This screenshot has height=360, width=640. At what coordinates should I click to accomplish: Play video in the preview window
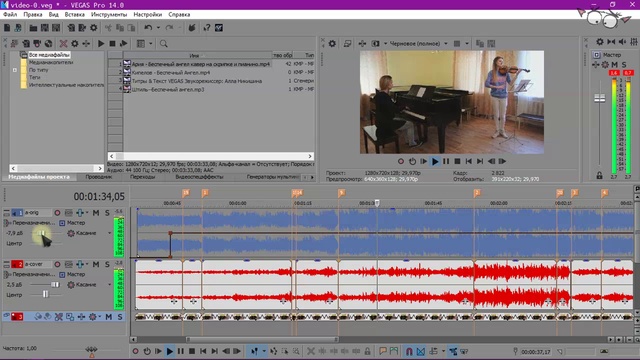435,162
